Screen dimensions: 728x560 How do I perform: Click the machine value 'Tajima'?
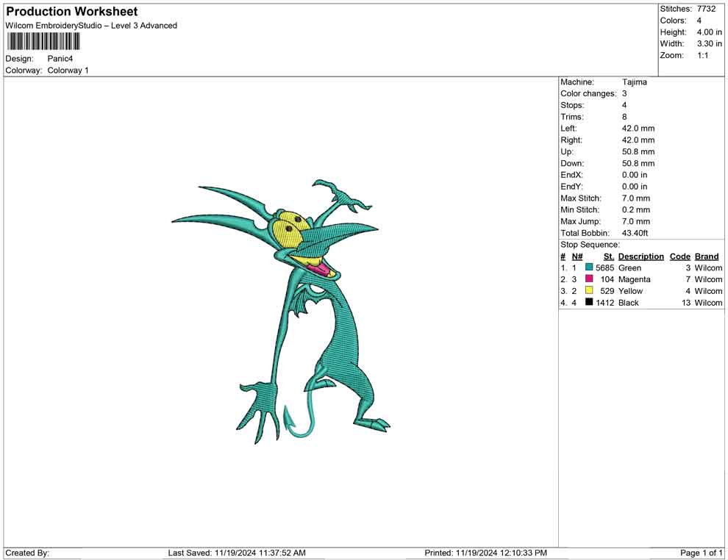pyautogui.click(x=634, y=82)
